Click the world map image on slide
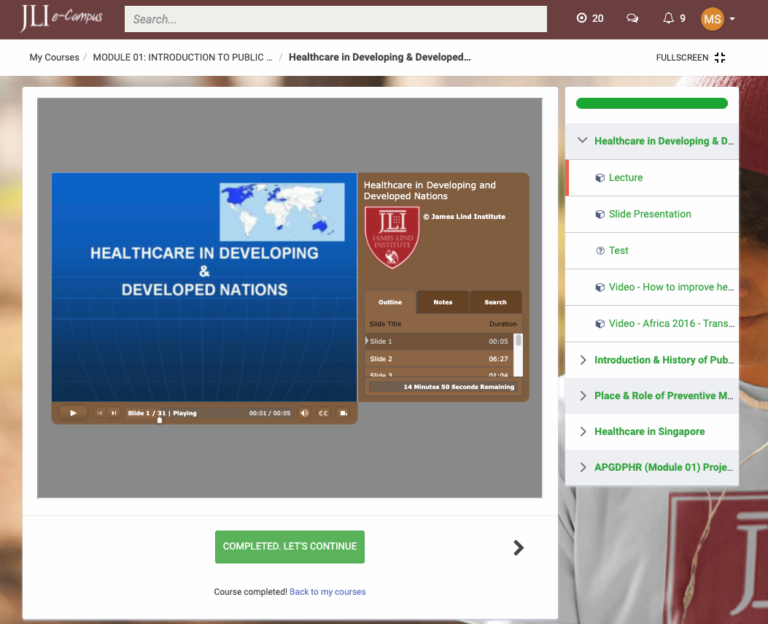The width and height of the screenshot is (768, 624). click(x=282, y=212)
